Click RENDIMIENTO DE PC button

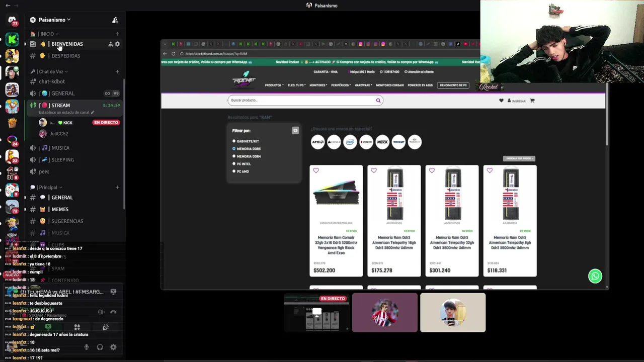[x=453, y=85]
